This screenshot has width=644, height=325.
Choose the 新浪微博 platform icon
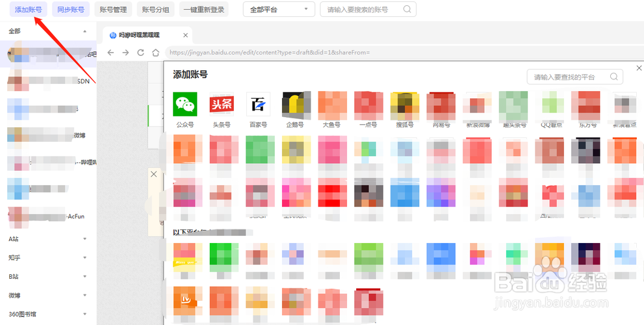coord(477,105)
